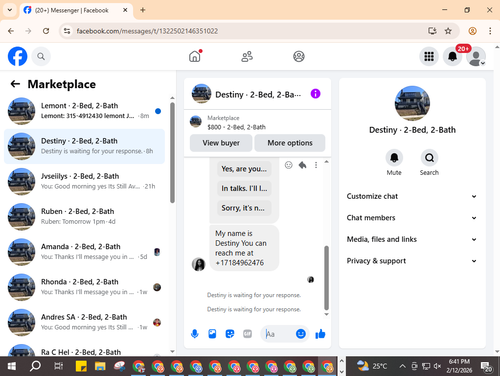Open the Destiny 2-Bed, 2-Bath conversation
Screen dimensions: 500x376
84,146
